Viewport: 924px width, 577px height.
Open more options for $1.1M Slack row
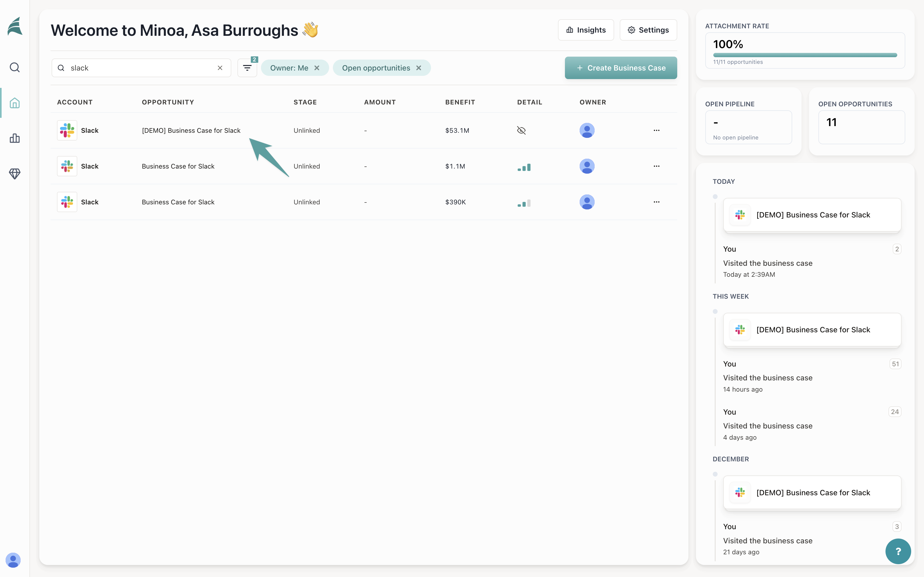(656, 166)
